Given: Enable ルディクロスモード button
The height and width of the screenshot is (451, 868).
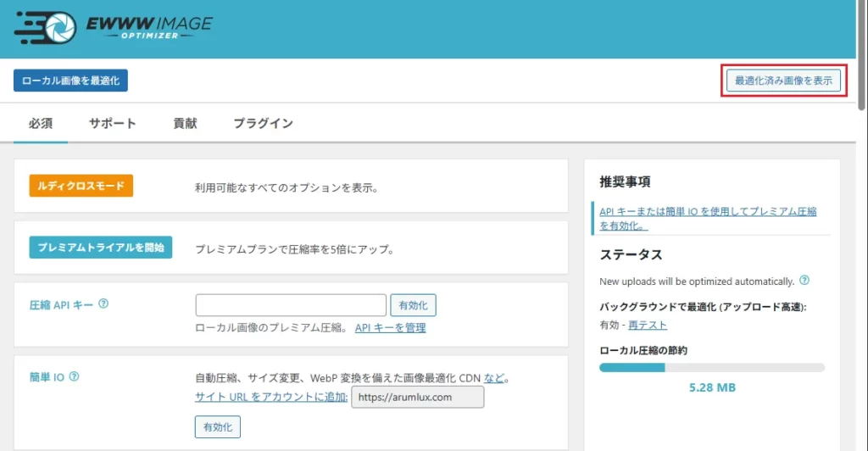Looking at the screenshot, I should point(81,186).
